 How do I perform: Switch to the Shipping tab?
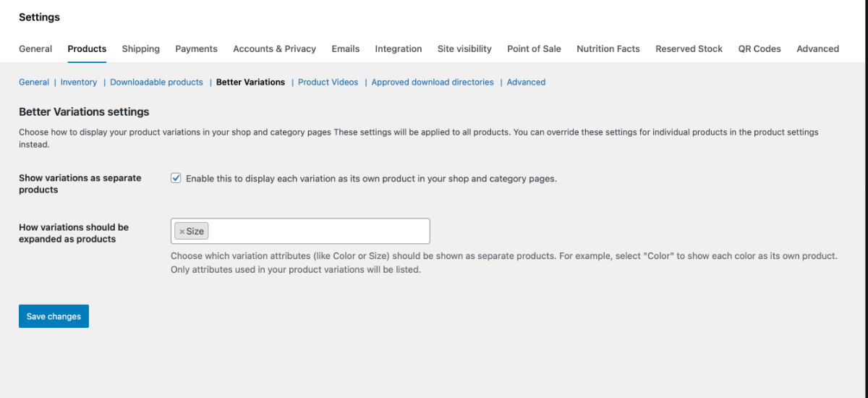140,48
